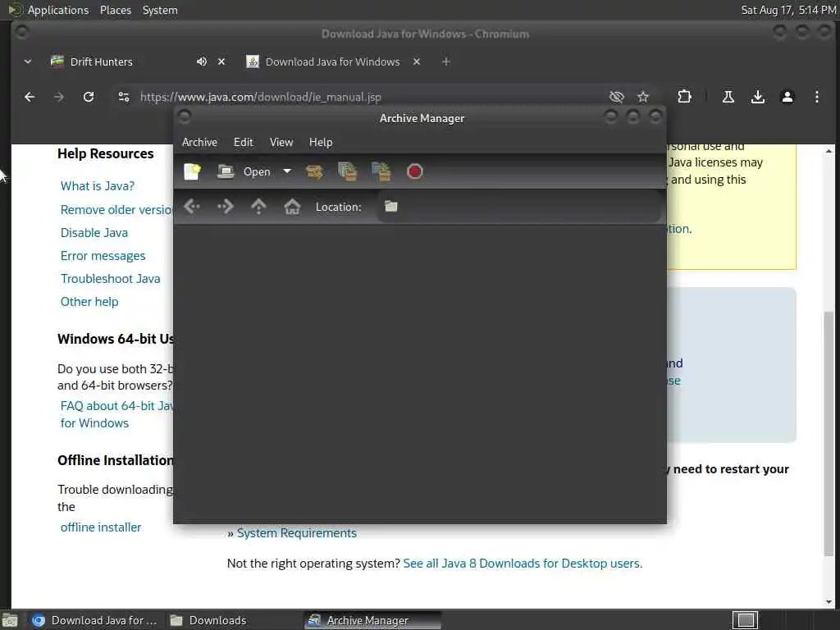
Task: Go up one level in Archive Manager
Action: (258, 206)
